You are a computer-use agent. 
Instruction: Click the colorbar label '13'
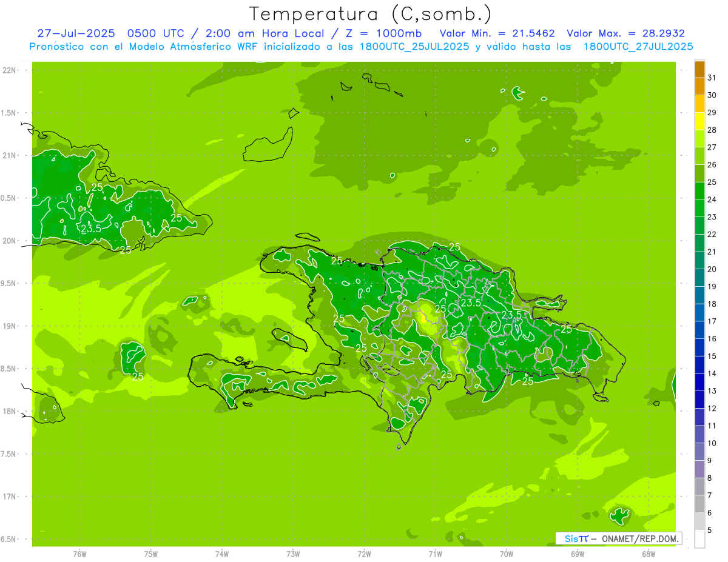point(712,391)
